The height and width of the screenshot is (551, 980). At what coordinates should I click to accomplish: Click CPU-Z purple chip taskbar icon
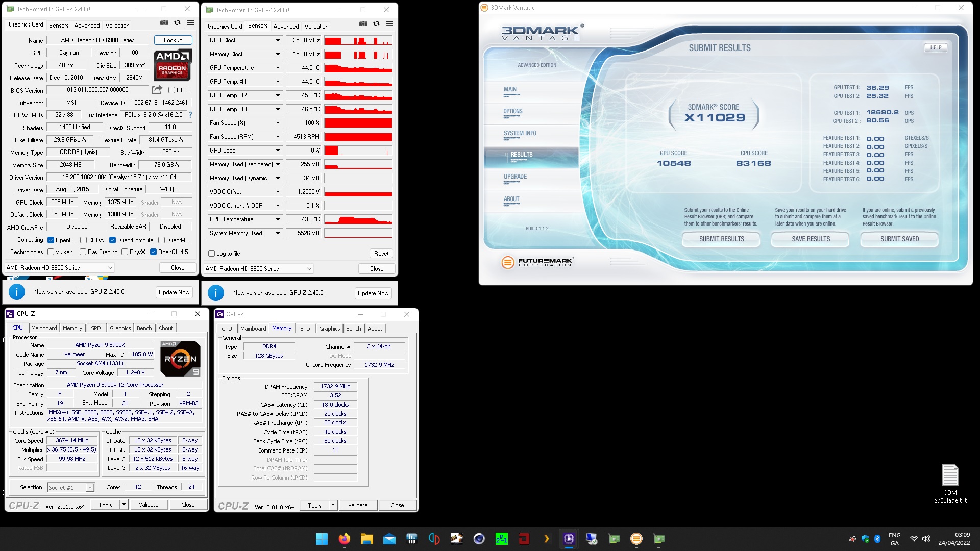569,539
